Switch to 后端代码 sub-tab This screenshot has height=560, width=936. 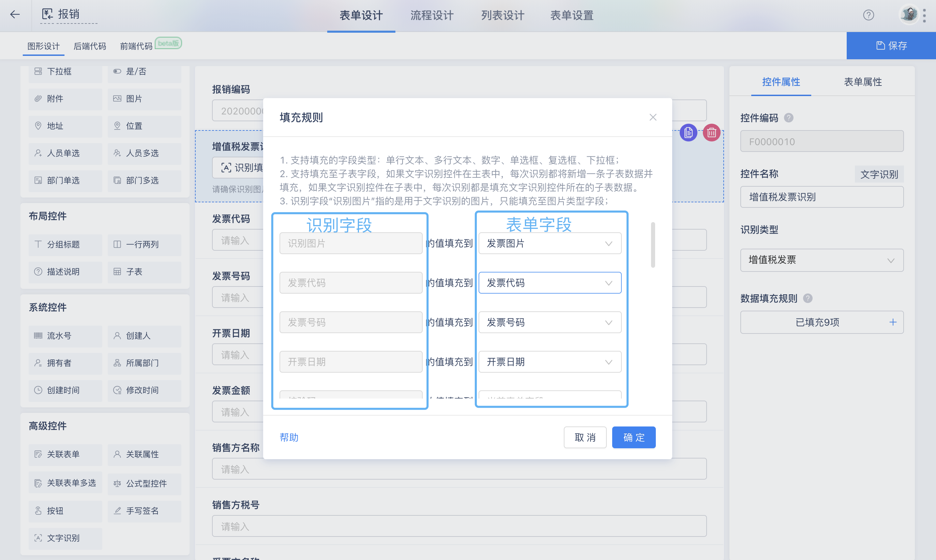pyautogui.click(x=90, y=46)
